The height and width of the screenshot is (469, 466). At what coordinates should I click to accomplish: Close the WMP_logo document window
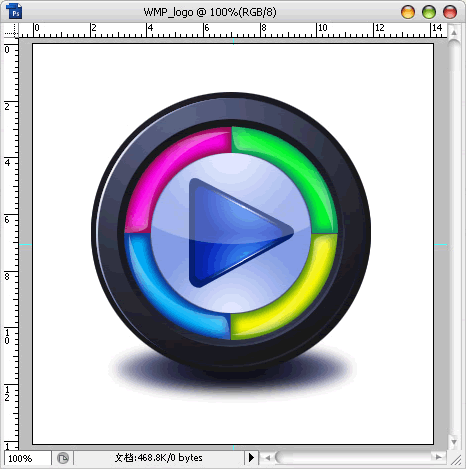click(450, 12)
